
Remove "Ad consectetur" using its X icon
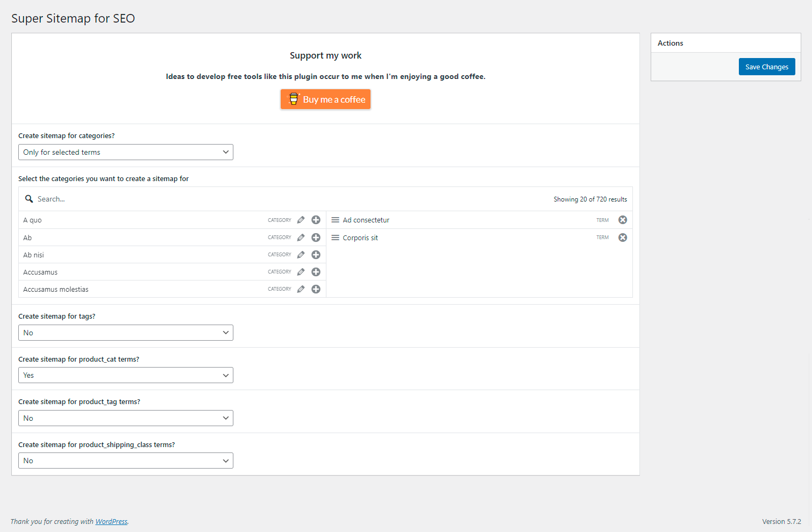click(x=622, y=219)
